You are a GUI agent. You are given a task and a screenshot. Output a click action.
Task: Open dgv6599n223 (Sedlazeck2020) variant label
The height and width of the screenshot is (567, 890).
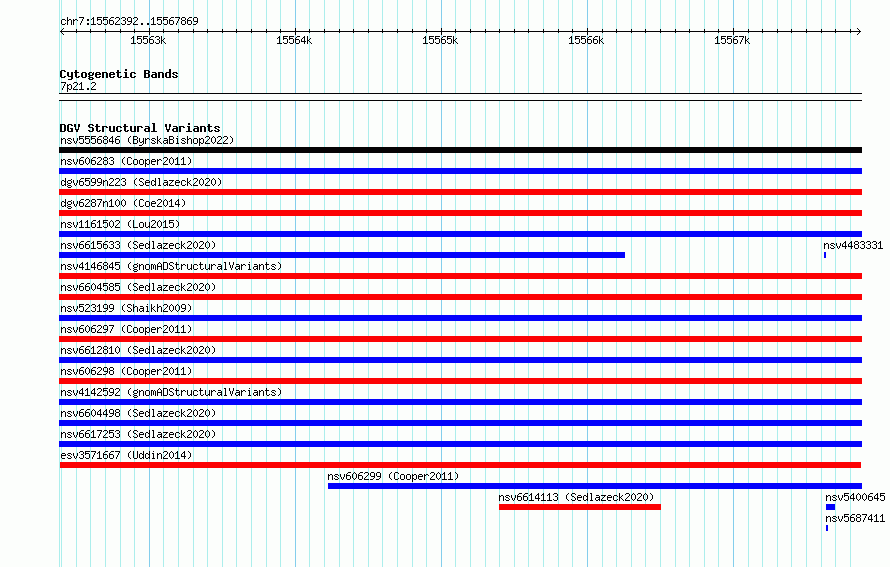point(141,182)
